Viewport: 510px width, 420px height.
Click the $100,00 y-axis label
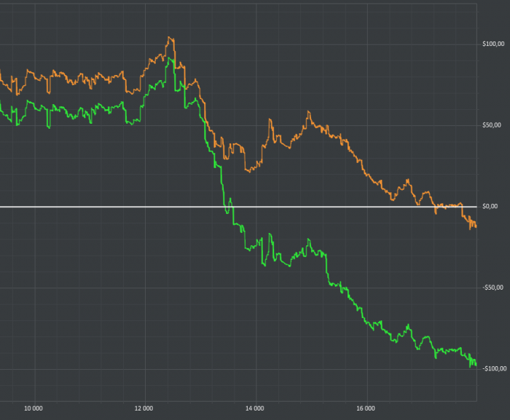493,44
